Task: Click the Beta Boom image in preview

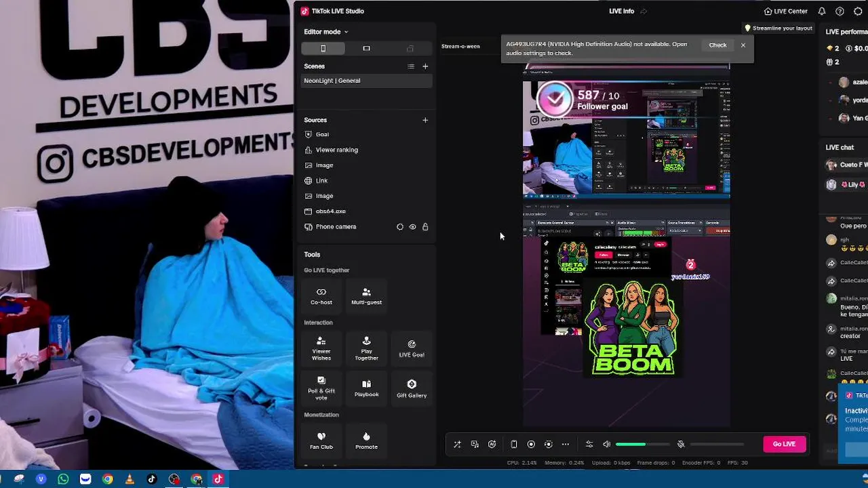Action: pyautogui.click(x=633, y=328)
